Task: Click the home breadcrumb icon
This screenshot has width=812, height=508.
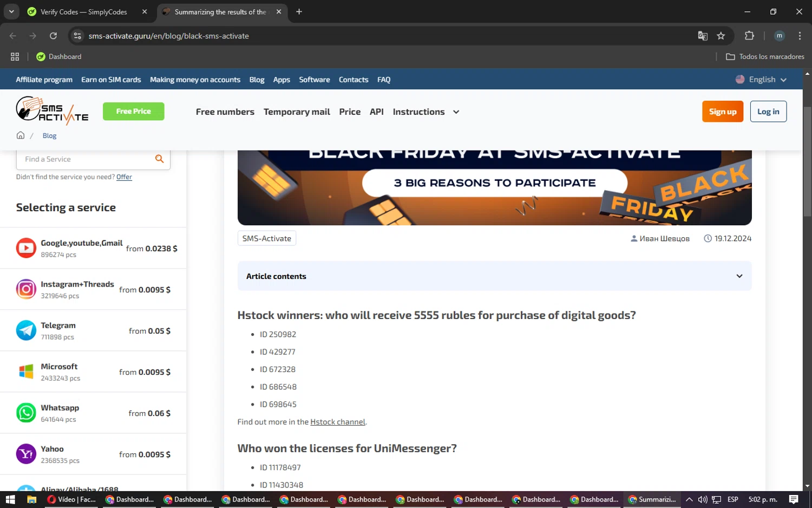Action: point(21,135)
